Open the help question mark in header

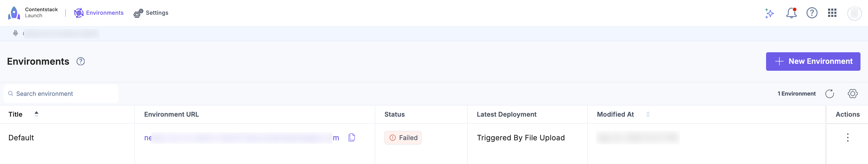812,13
